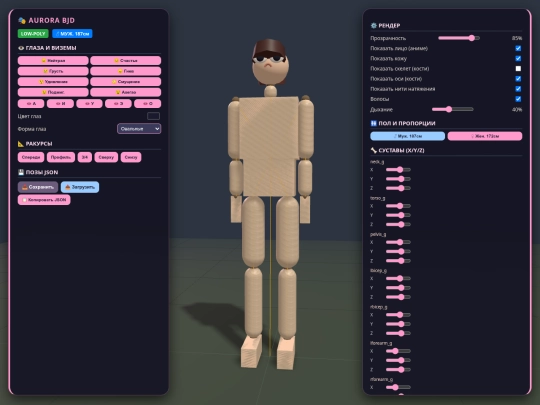The height and width of the screenshot is (405, 540).
Task: Adjust the Дыхание slider
Action: point(453,110)
